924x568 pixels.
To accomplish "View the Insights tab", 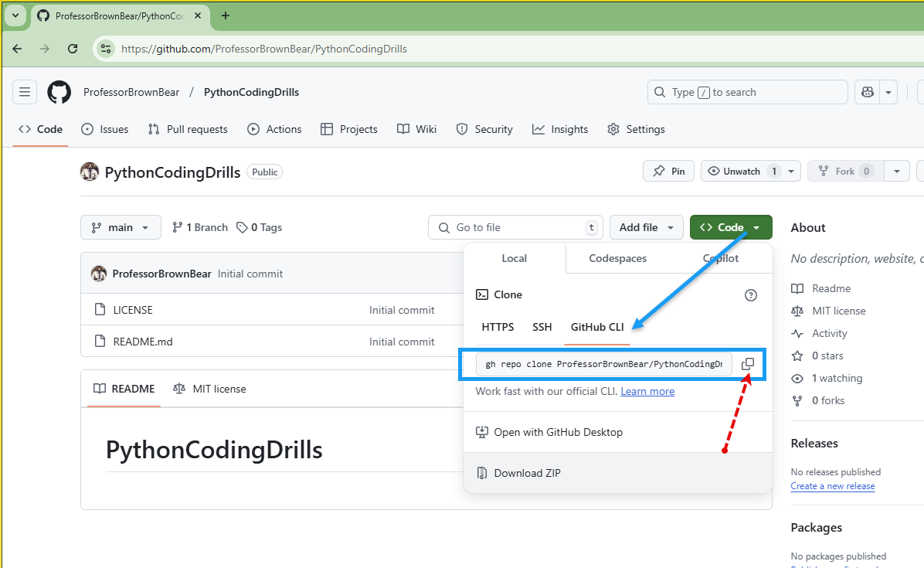I will pos(560,129).
